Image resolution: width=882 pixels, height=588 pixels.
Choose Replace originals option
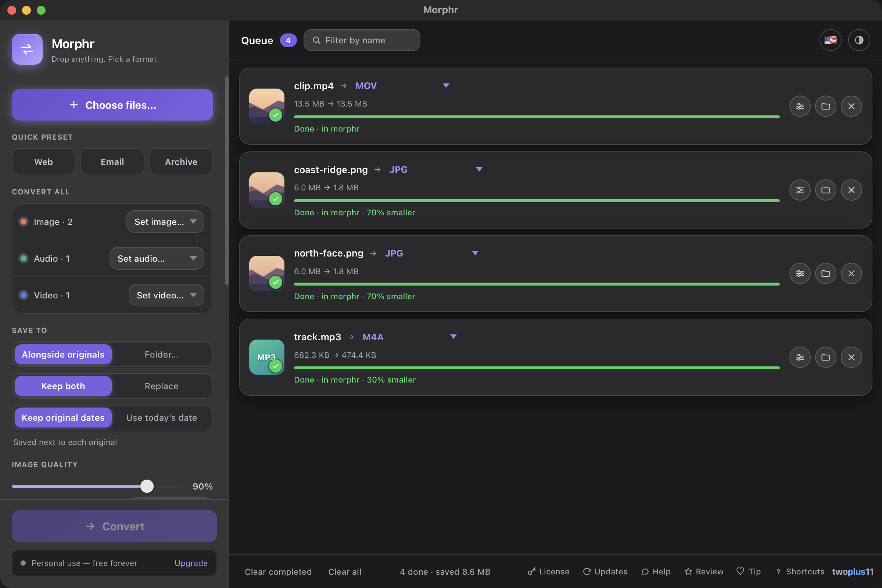(161, 386)
